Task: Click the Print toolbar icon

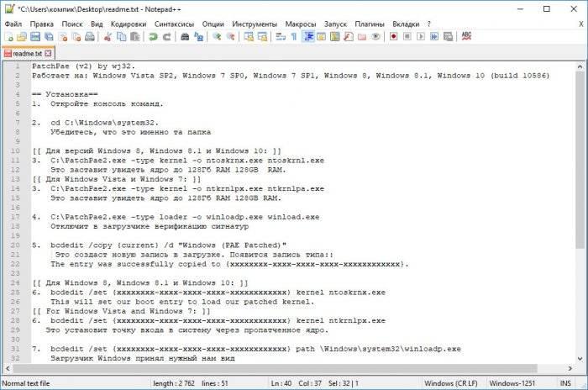Action: (x=90, y=36)
